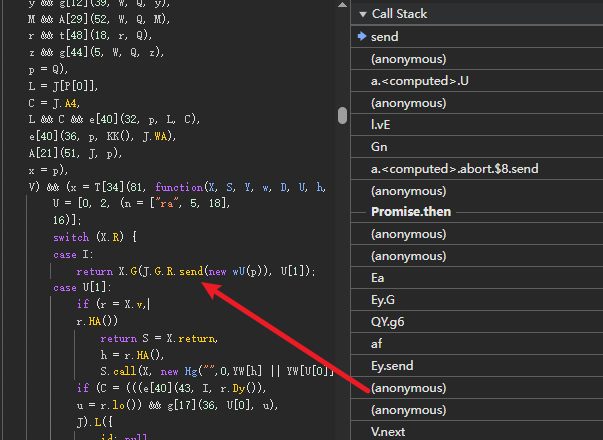Select the send frame in Call Stack
603x440 pixels.
[x=477, y=37]
